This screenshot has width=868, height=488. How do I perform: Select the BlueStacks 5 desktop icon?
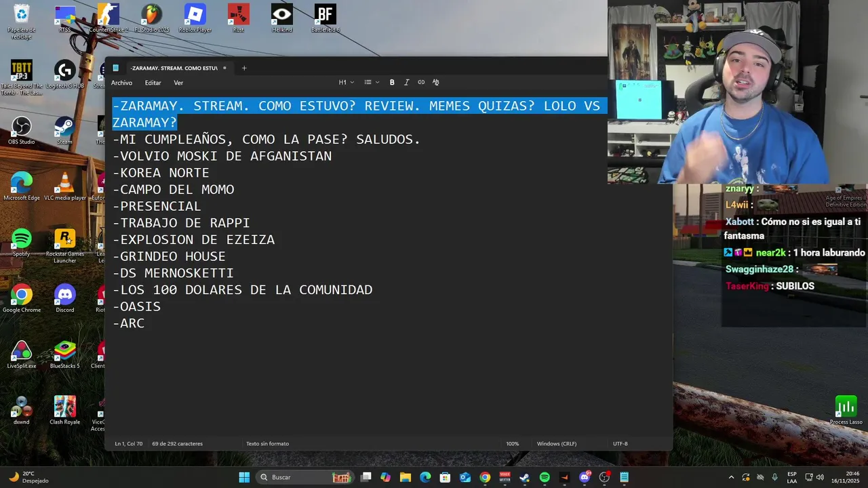point(65,354)
